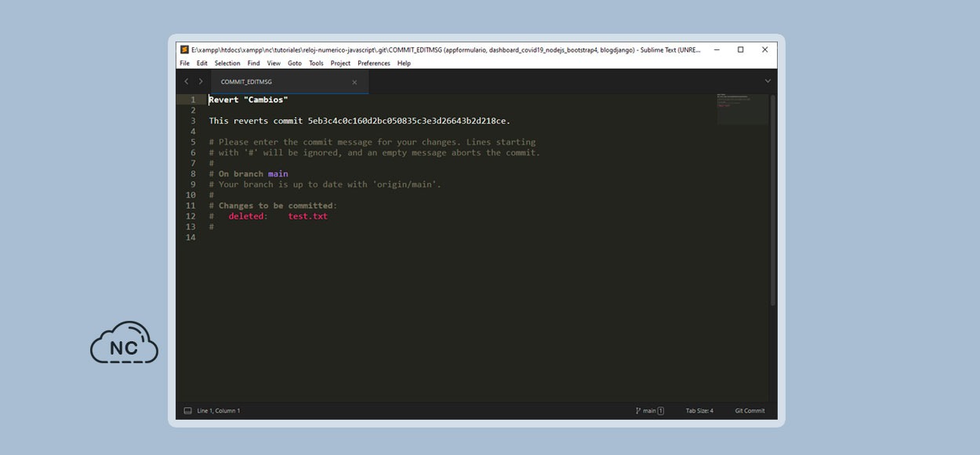Click the line number 1 in gutter
Viewport: 980px width, 455px height.
coord(193,100)
